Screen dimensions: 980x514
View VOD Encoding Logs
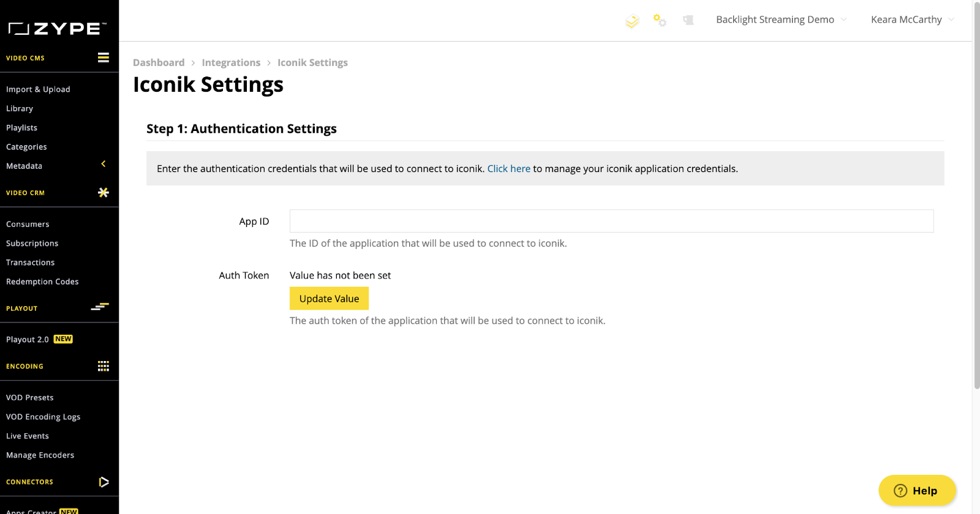click(43, 417)
